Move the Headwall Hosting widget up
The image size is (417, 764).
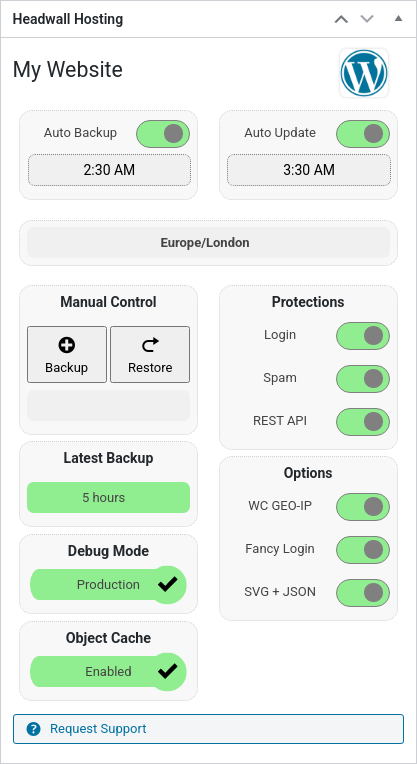coord(341,19)
